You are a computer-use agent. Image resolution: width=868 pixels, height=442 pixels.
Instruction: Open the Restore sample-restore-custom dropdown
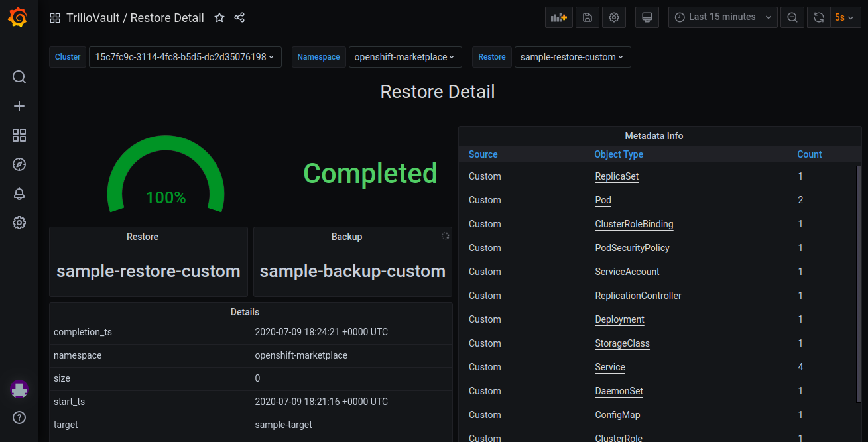click(572, 57)
